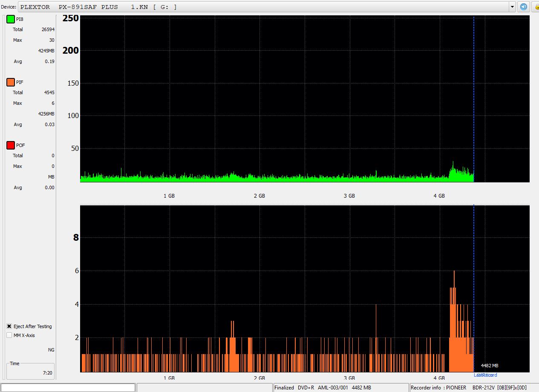The image size is (539, 392).
Task: Click the LastRecord marker label
Action: 485,375
